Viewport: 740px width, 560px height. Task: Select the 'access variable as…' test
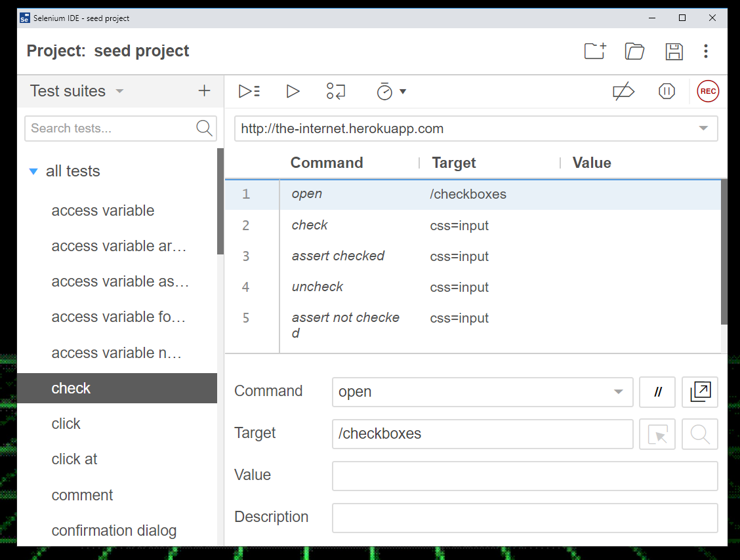pos(117,281)
